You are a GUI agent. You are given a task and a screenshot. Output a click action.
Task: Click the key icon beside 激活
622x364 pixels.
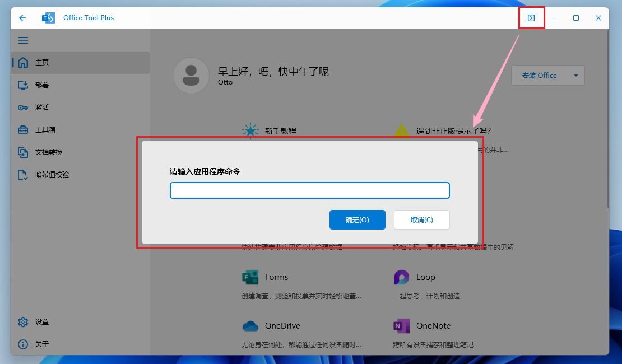point(23,108)
